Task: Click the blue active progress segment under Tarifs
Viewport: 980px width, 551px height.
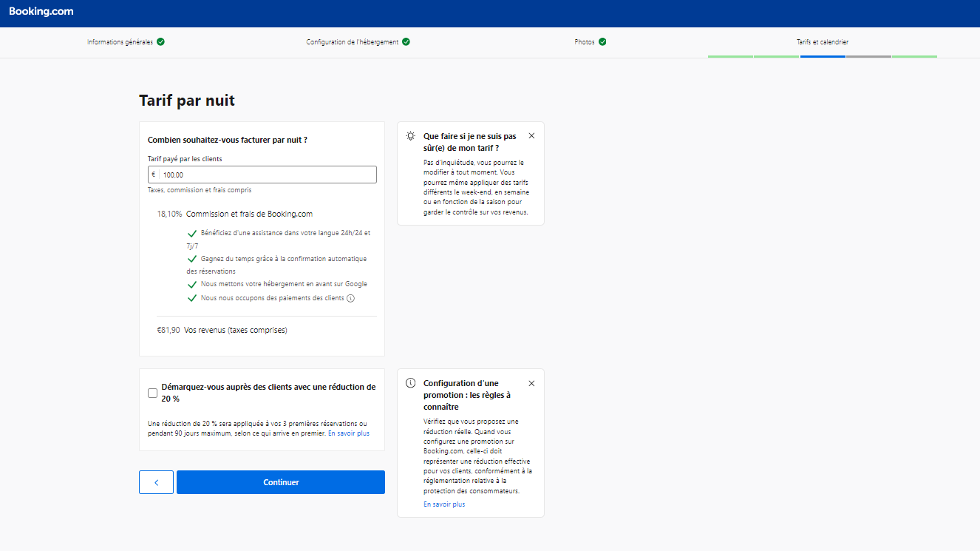Action: click(823, 56)
